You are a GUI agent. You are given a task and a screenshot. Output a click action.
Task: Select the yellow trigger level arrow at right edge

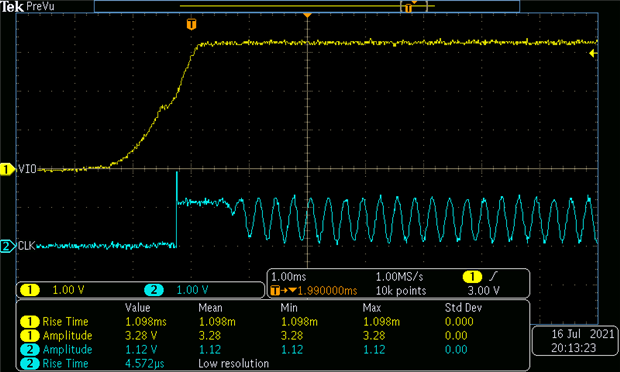[593, 53]
